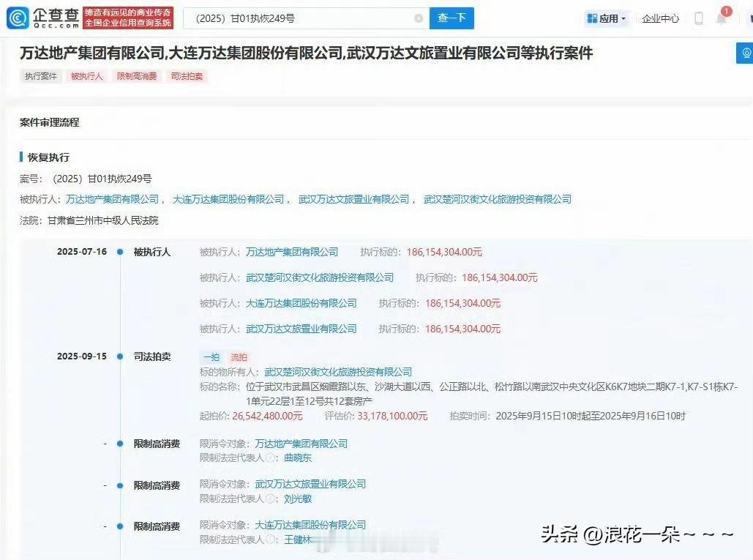Open 武汉万达文旅置业有限公司 in executed-party timeline rows
This screenshot has width=753, height=560.
[x=301, y=329]
